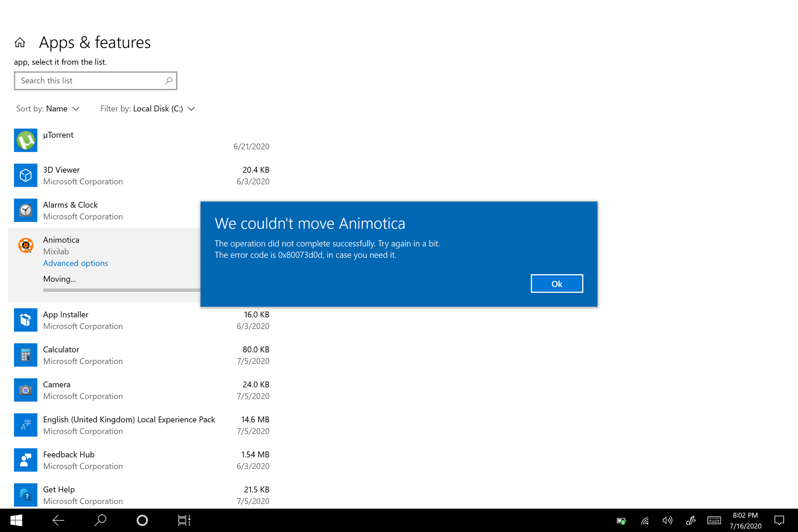Open Windows Ink Workspace pen icon
Viewport: 798px width, 532px height.
point(691,520)
